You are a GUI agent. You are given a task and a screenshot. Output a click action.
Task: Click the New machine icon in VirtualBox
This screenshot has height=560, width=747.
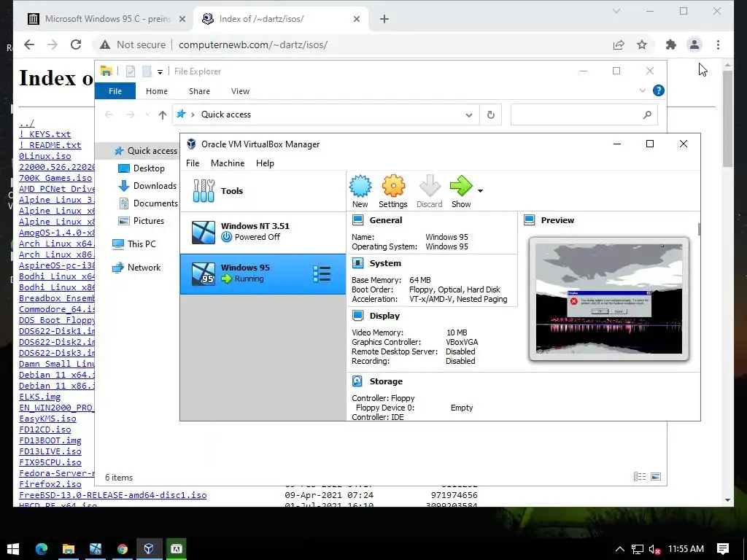tap(360, 192)
